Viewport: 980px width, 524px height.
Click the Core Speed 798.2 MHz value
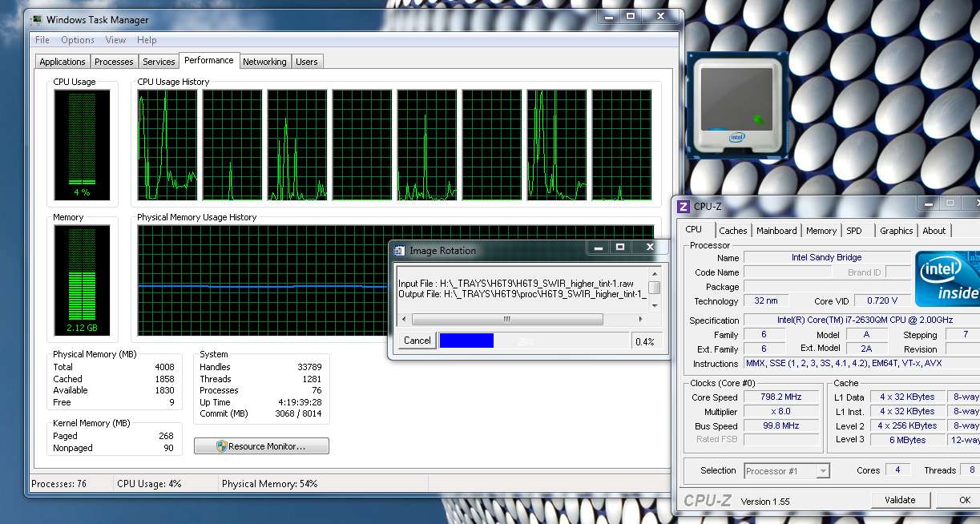coord(780,397)
